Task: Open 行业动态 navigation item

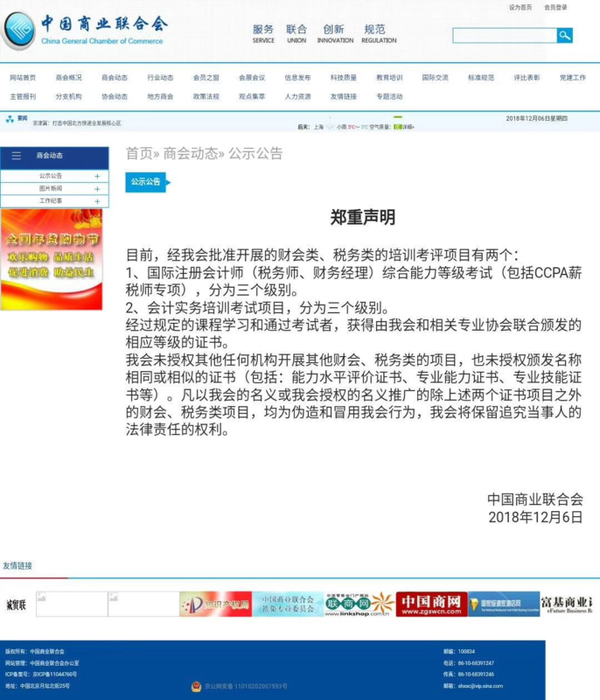Action: [x=160, y=78]
